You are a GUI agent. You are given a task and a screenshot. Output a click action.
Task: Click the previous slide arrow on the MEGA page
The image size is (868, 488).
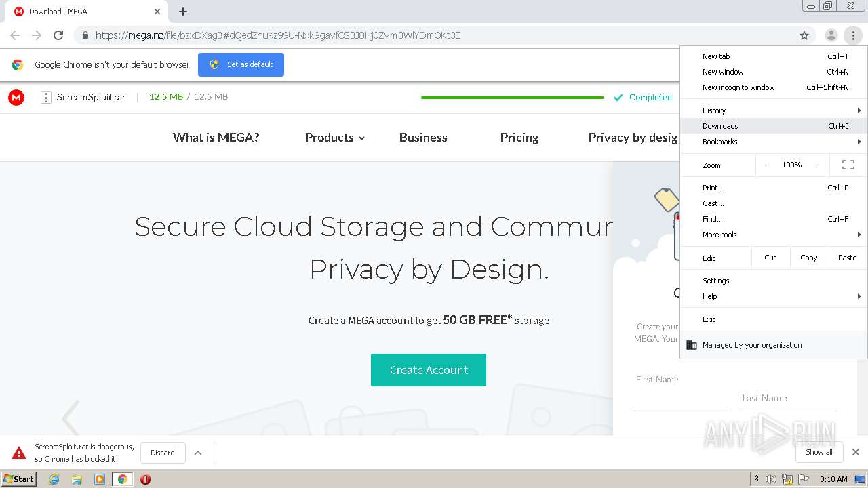[x=71, y=418]
